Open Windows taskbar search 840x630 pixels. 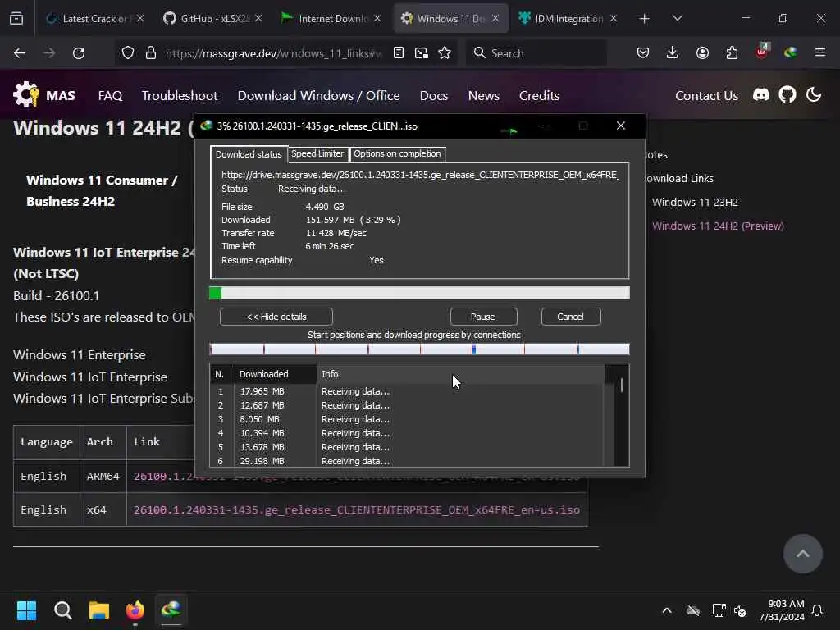[x=62, y=610]
